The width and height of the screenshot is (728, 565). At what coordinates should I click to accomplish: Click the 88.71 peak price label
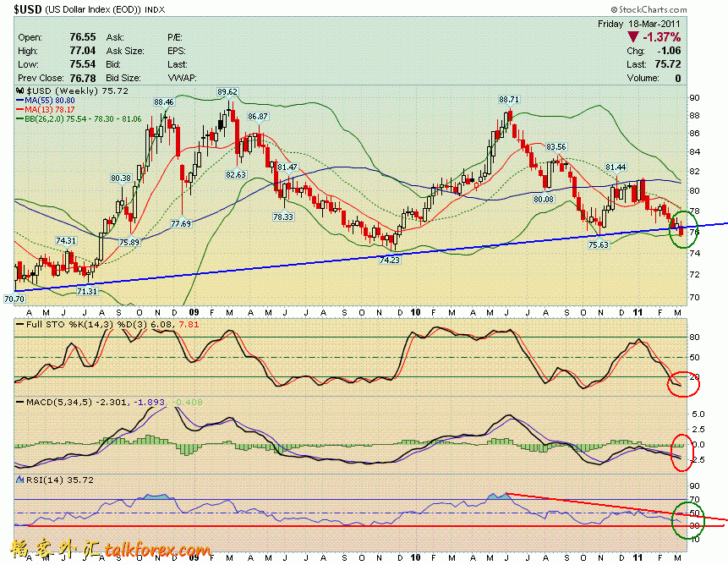click(509, 99)
